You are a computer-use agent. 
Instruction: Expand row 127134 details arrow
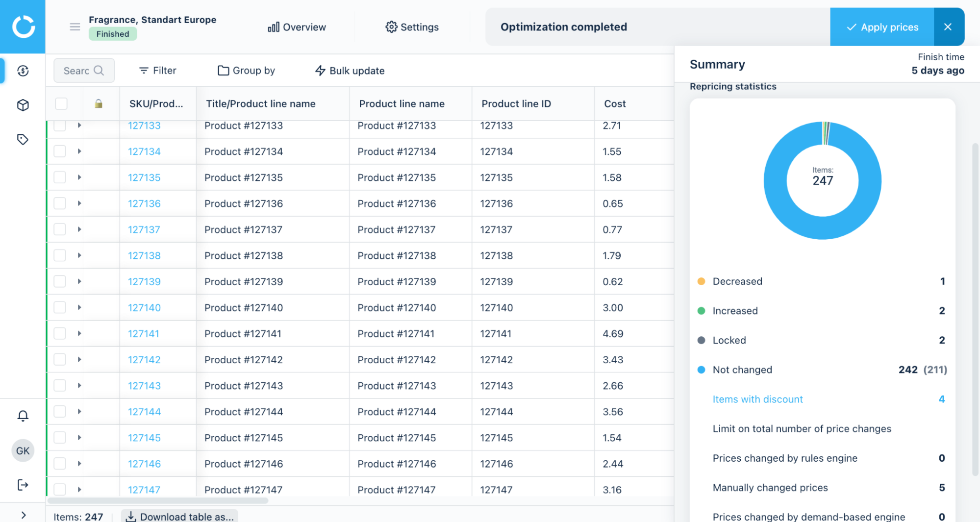point(79,151)
